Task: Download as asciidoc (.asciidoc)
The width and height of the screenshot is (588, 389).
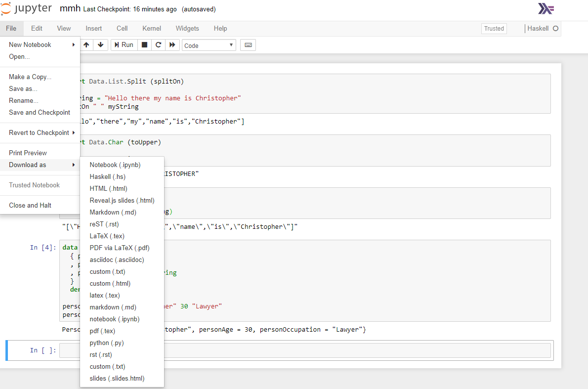Action: pos(122,260)
